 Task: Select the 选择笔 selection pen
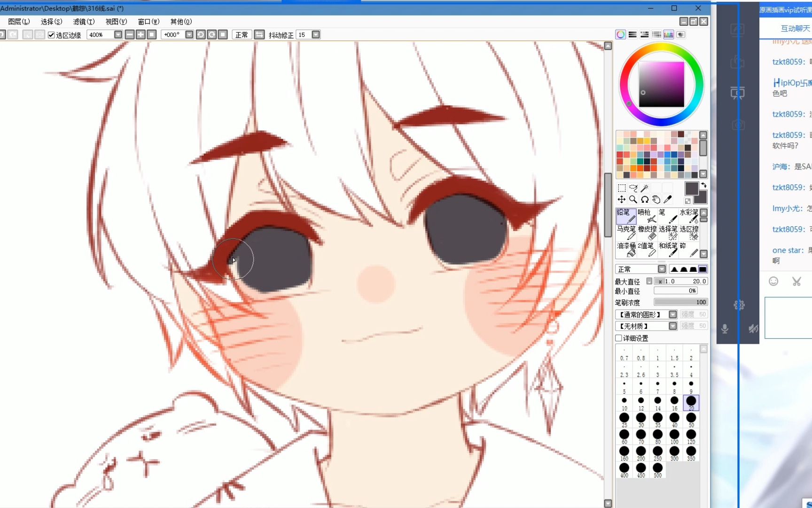tap(668, 233)
